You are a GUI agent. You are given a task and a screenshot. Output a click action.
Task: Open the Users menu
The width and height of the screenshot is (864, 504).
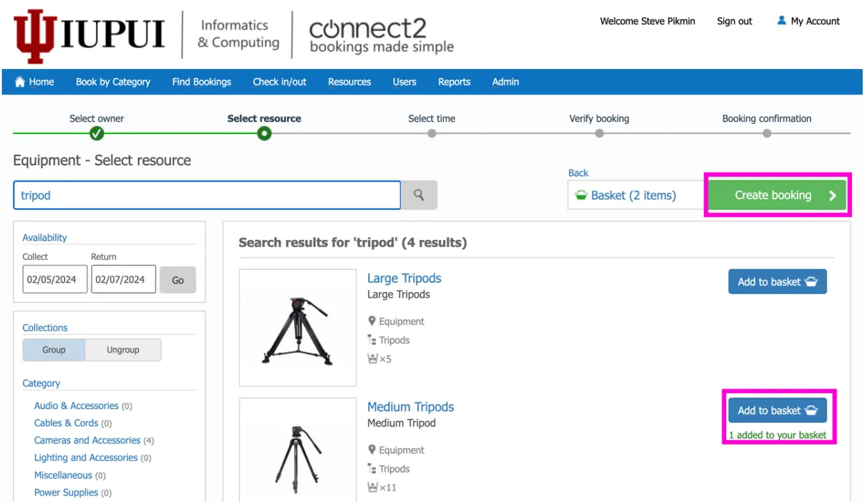(405, 82)
